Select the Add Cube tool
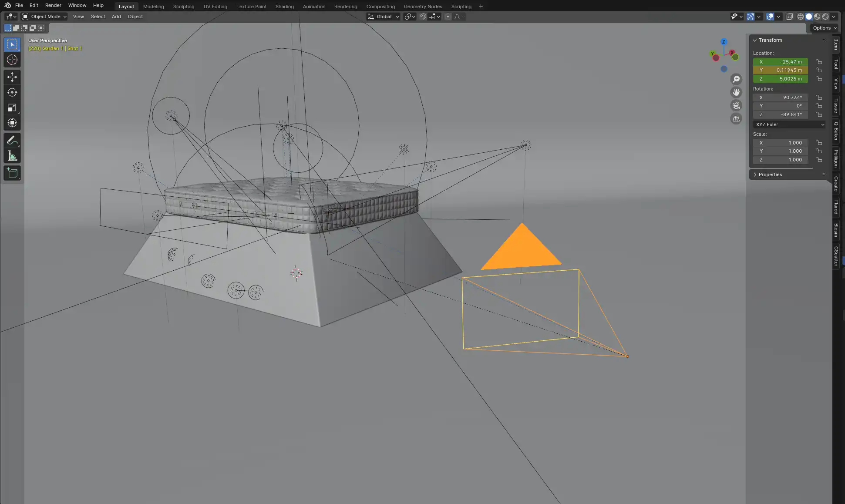This screenshot has height=504, width=845. tap(12, 173)
